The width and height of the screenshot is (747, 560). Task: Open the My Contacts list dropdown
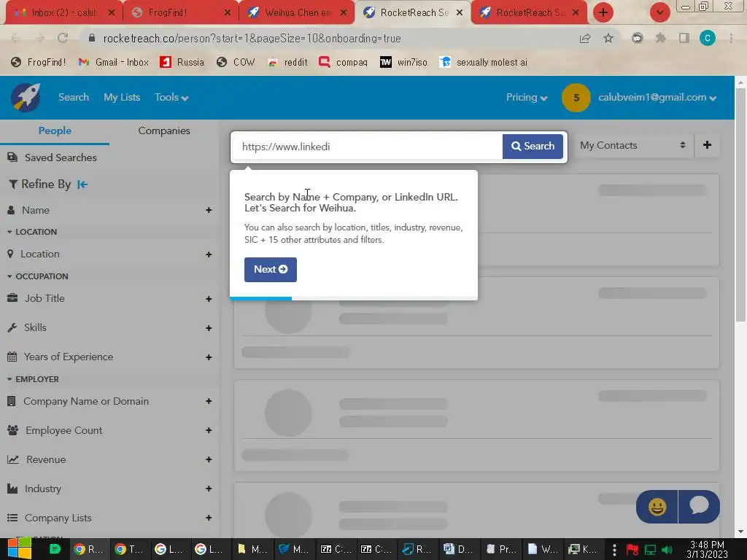click(x=633, y=145)
